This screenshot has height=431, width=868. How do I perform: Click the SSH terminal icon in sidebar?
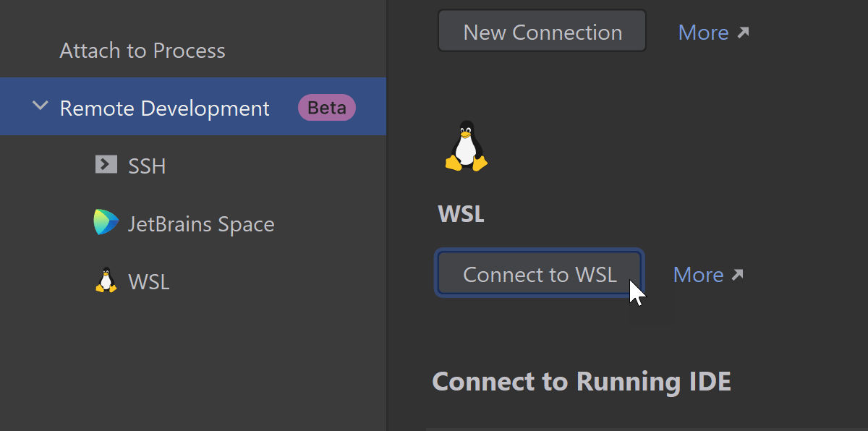coord(106,165)
